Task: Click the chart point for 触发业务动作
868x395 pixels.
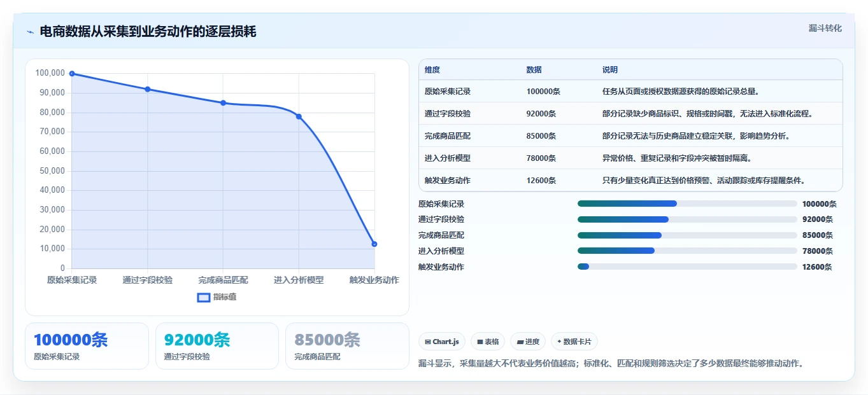Action: 374,244
